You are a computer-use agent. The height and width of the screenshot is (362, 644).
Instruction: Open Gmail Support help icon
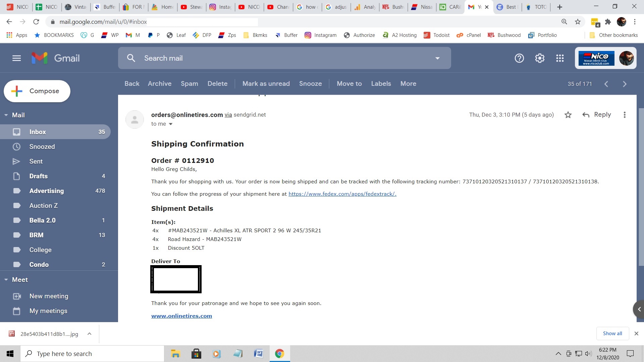519,58
